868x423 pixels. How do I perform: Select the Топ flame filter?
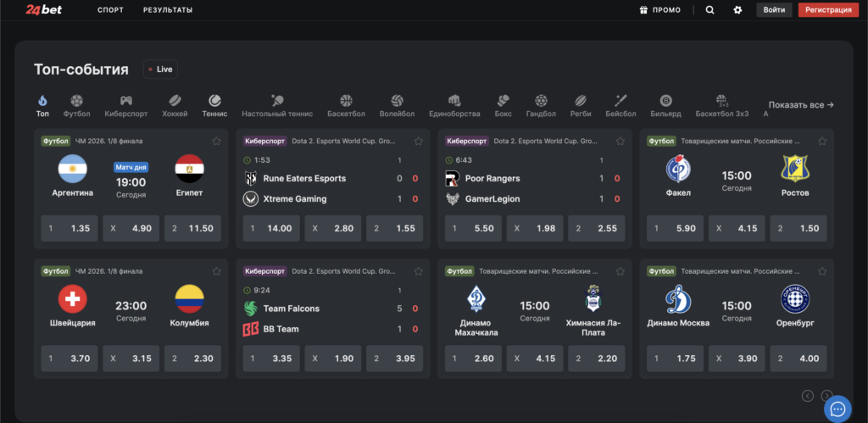coord(42,106)
